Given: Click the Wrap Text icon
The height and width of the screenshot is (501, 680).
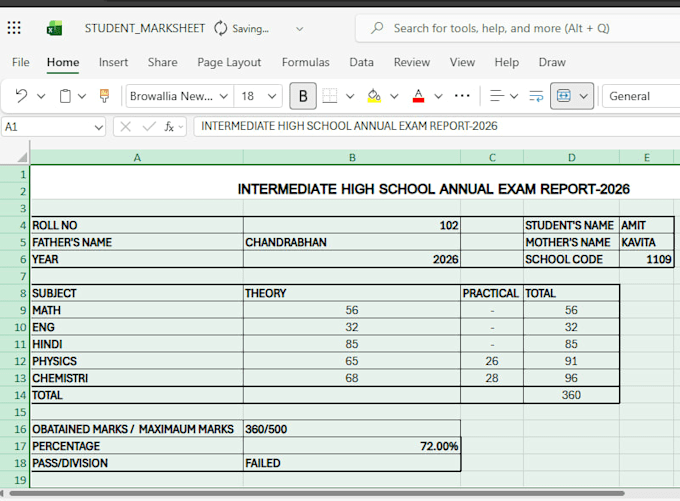Looking at the screenshot, I should [536, 96].
